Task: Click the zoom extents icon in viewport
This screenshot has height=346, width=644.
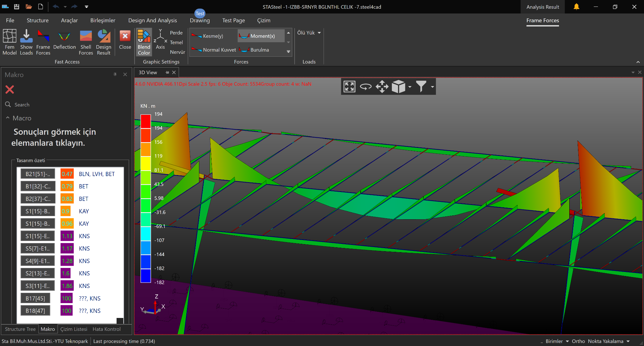Action: pyautogui.click(x=349, y=86)
